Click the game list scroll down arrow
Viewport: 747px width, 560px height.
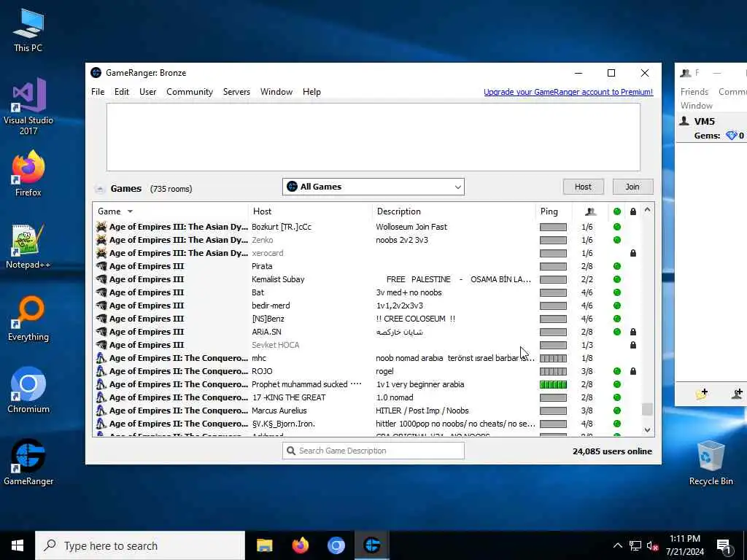(x=647, y=429)
